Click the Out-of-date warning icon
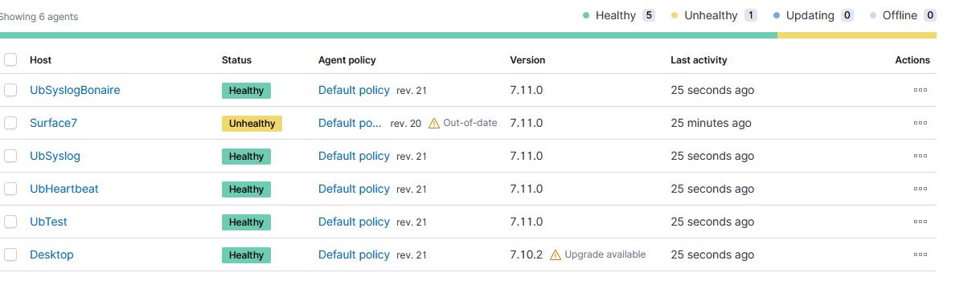This screenshot has height=289, width=980. coord(434,123)
